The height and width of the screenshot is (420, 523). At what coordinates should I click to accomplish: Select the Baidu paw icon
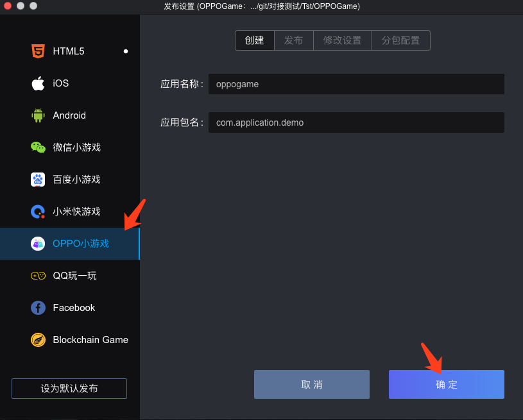point(38,180)
